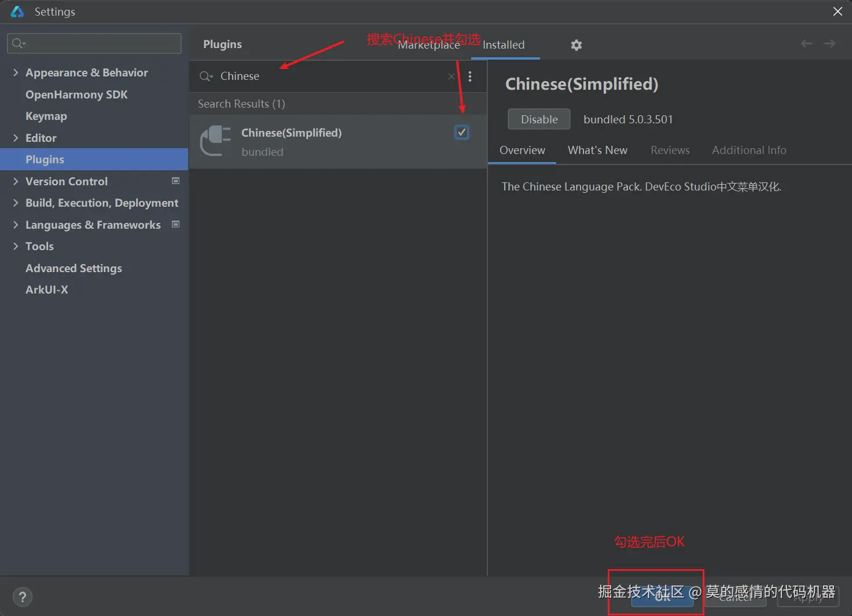852x616 pixels.
Task: Click the bundled 5.0.3.501 version text
Action: tap(628, 119)
